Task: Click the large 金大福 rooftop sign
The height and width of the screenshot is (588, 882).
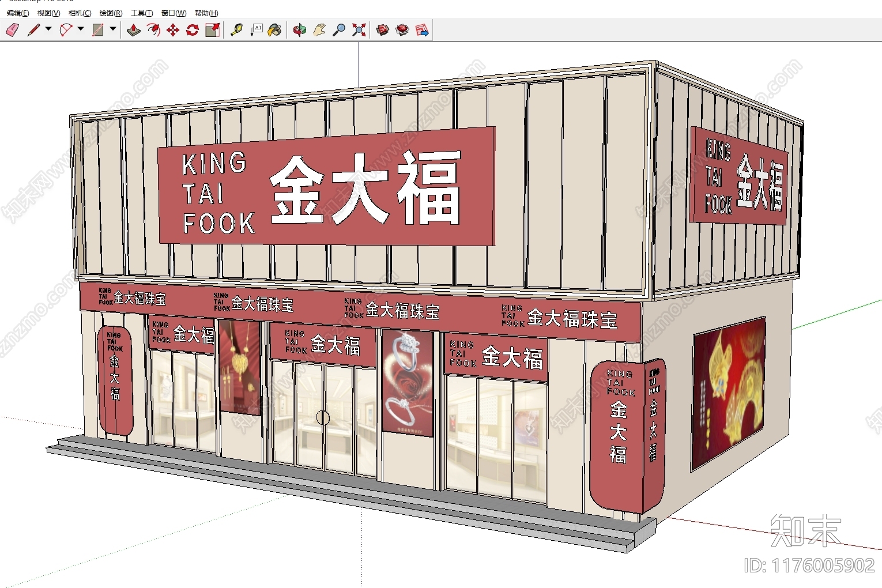Action: pyautogui.click(x=327, y=186)
